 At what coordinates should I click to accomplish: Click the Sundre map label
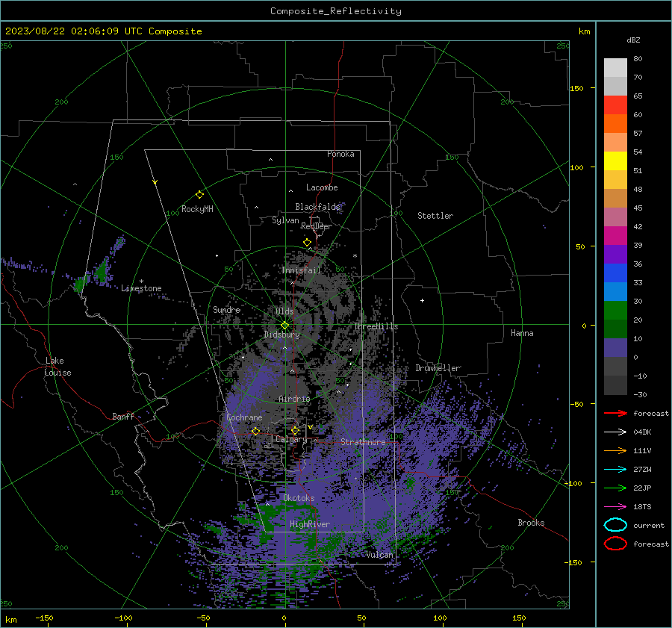(226, 309)
